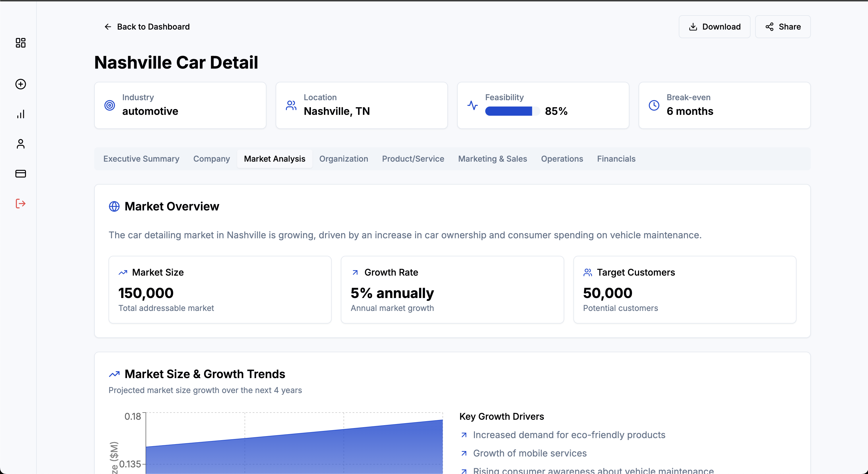The height and width of the screenshot is (474, 868).
Task: Switch to the Company tab
Action: (x=212, y=159)
